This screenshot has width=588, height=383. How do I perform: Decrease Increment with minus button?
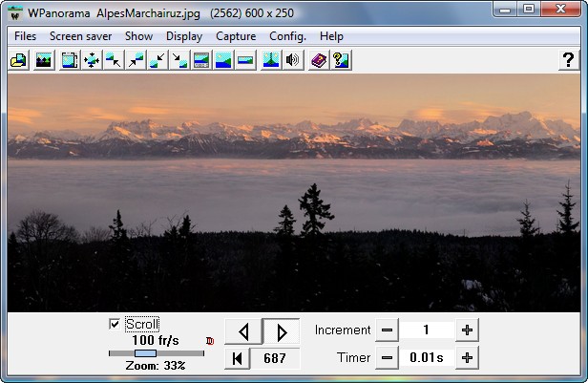point(387,330)
